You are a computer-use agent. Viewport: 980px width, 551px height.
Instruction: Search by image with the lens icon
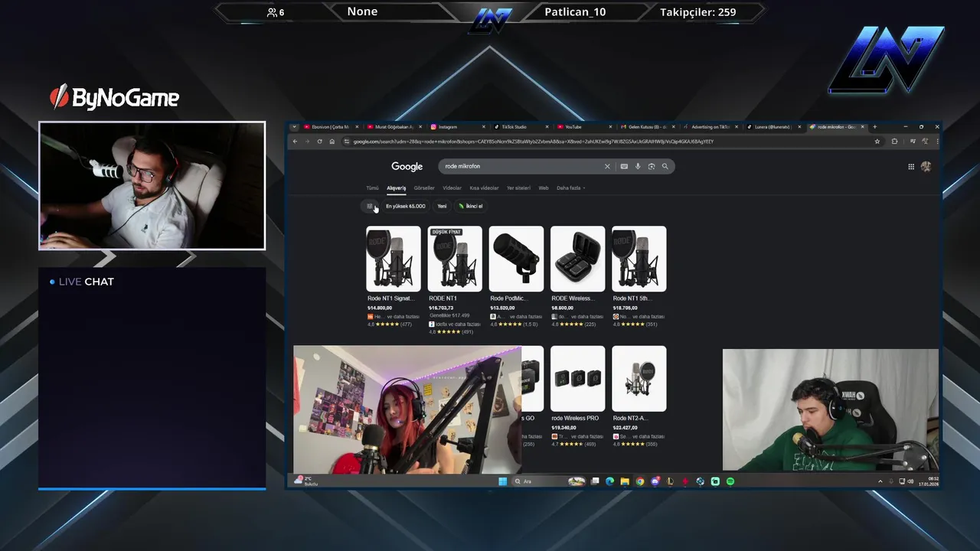[x=652, y=166]
